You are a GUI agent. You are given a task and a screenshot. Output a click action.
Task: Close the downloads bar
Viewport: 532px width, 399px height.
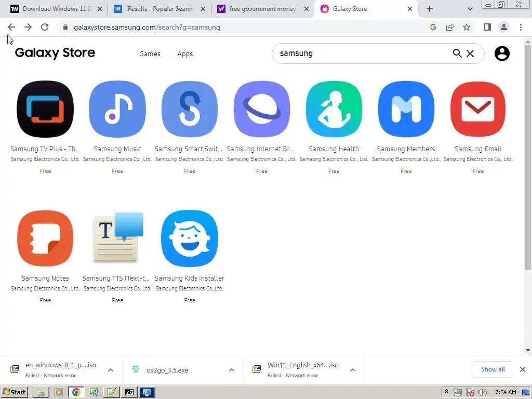click(x=523, y=369)
